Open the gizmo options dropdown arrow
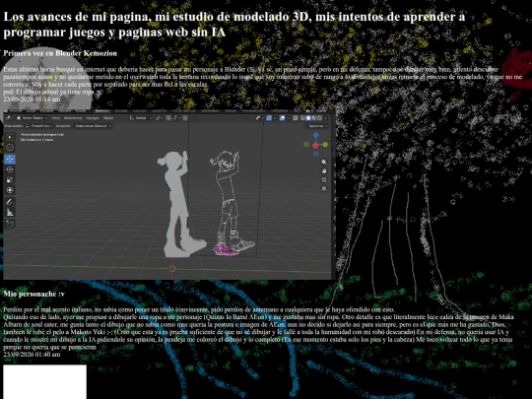This screenshot has height=399, width=532. click(275, 118)
